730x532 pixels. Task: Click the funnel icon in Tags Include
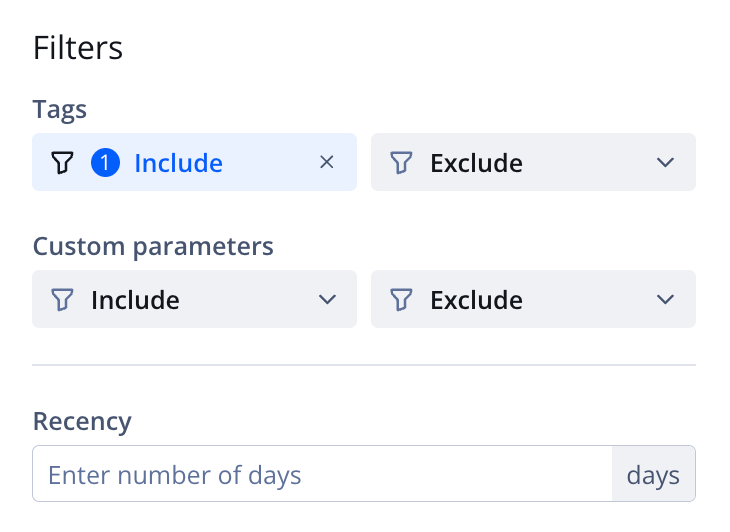(62, 162)
